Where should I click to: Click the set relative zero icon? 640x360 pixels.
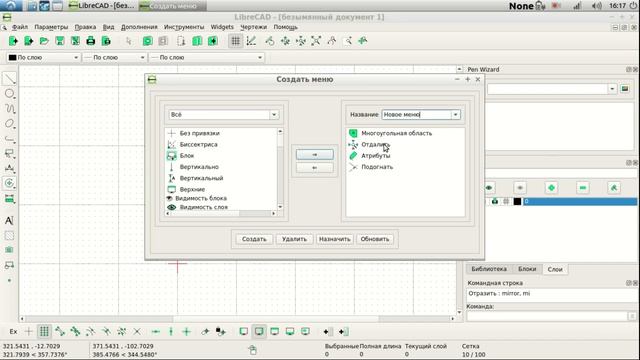(205, 331)
